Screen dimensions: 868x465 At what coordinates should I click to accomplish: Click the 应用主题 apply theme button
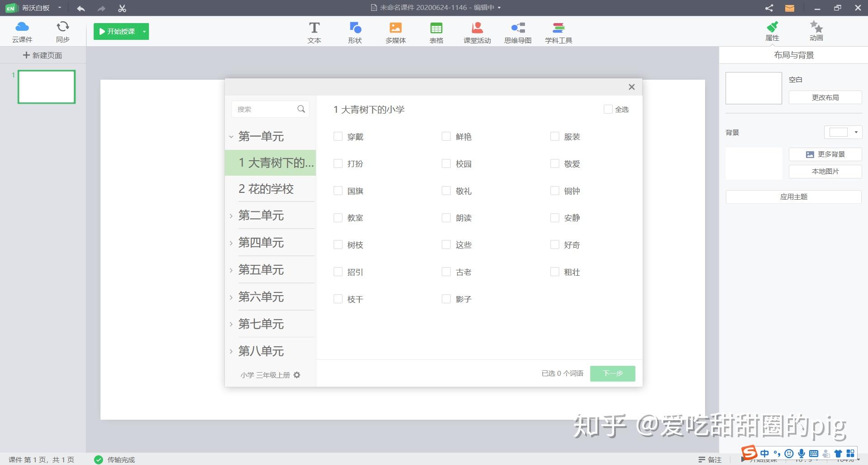(793, 197)
